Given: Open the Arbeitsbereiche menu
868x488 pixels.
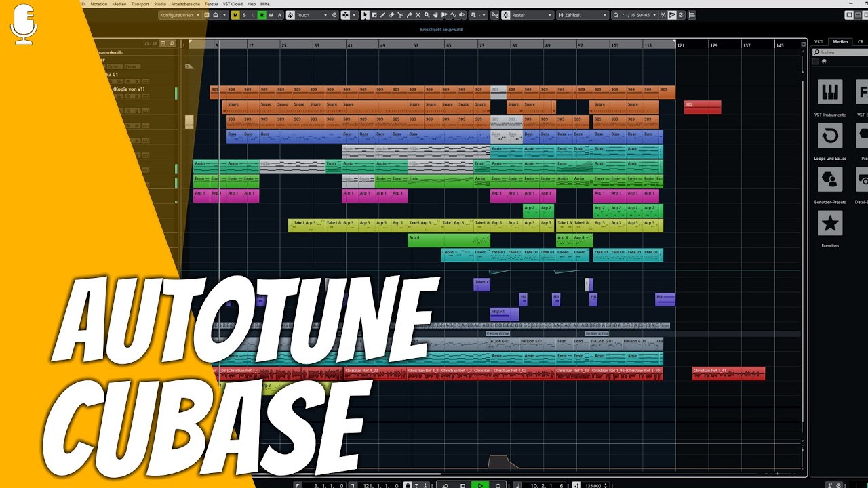Looking at the screenshot, I should tap(185, 3).
